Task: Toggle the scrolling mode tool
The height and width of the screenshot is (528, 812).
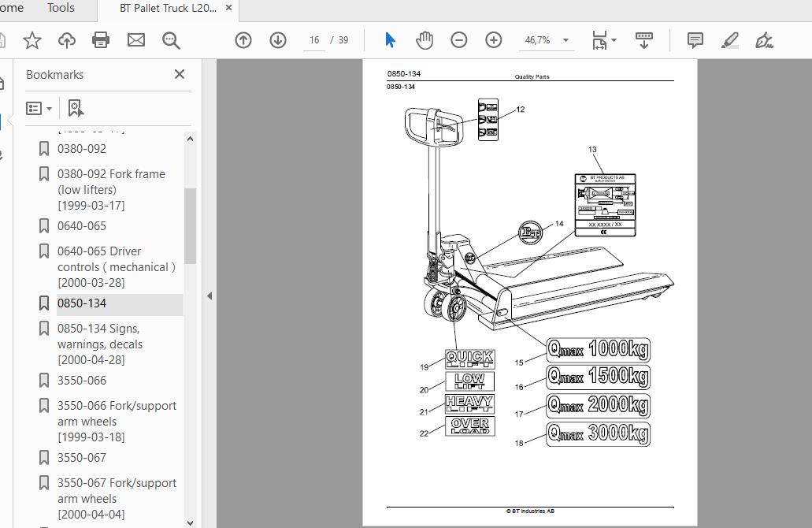Action: coord(644,40)
